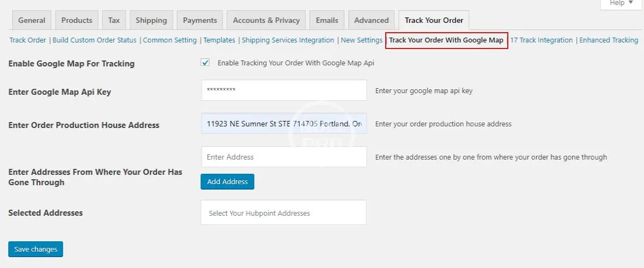Focus the Production House Address field
This screenshot has height=268, width=644.
point(284,124)
